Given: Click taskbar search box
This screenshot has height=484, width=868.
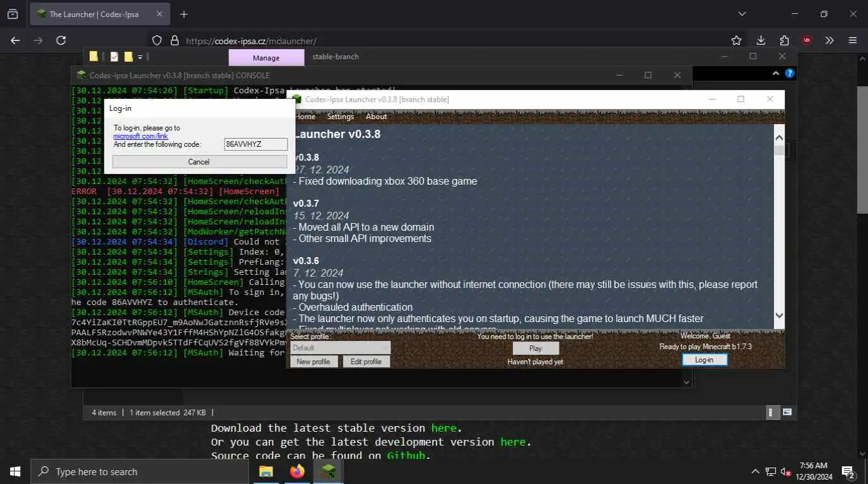Looking at the screenshot, I should [139, 471].
